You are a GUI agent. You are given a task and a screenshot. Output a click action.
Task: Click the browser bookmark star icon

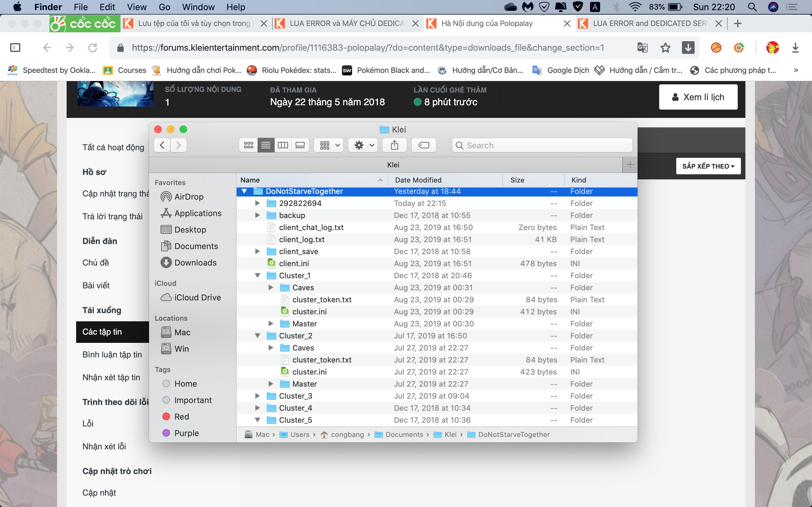pos(665,48)
